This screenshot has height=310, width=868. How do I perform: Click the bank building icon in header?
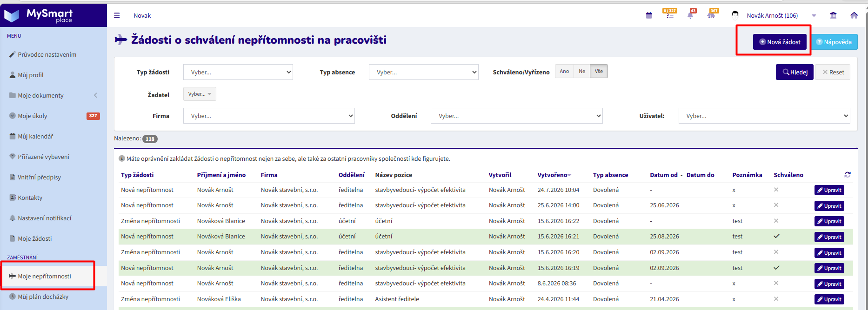[833, 15]
